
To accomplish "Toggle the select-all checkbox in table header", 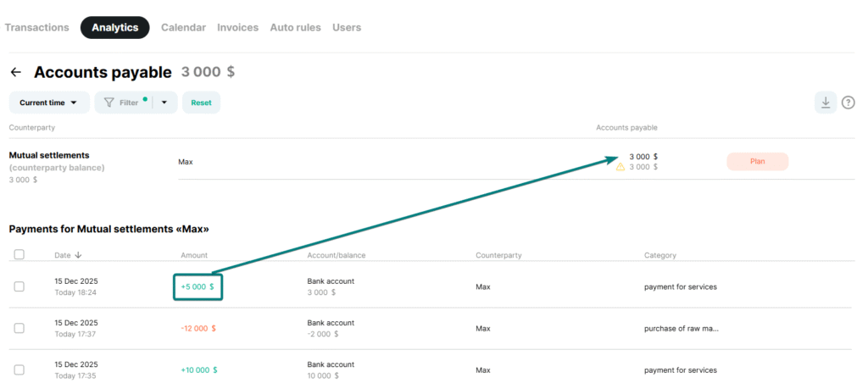I will click(19, 254).
